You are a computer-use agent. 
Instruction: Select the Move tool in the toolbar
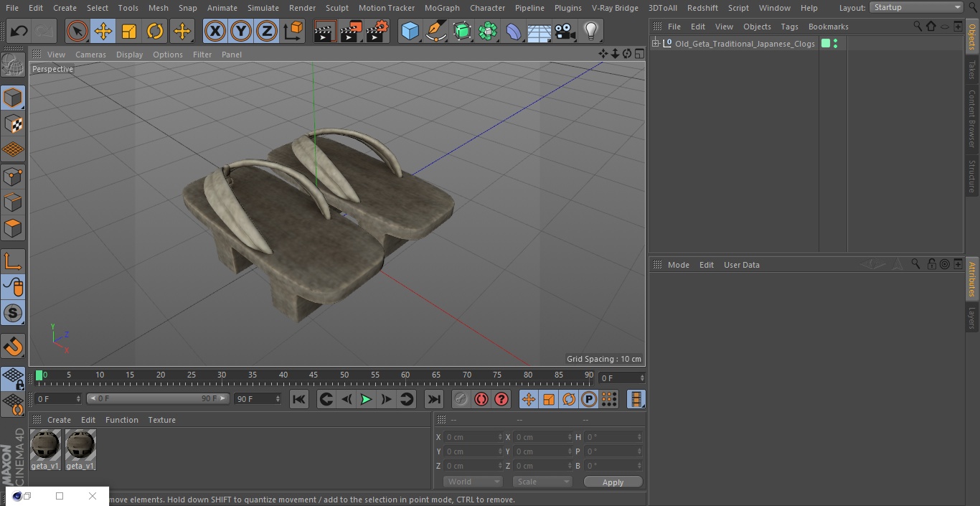point(103,31)
